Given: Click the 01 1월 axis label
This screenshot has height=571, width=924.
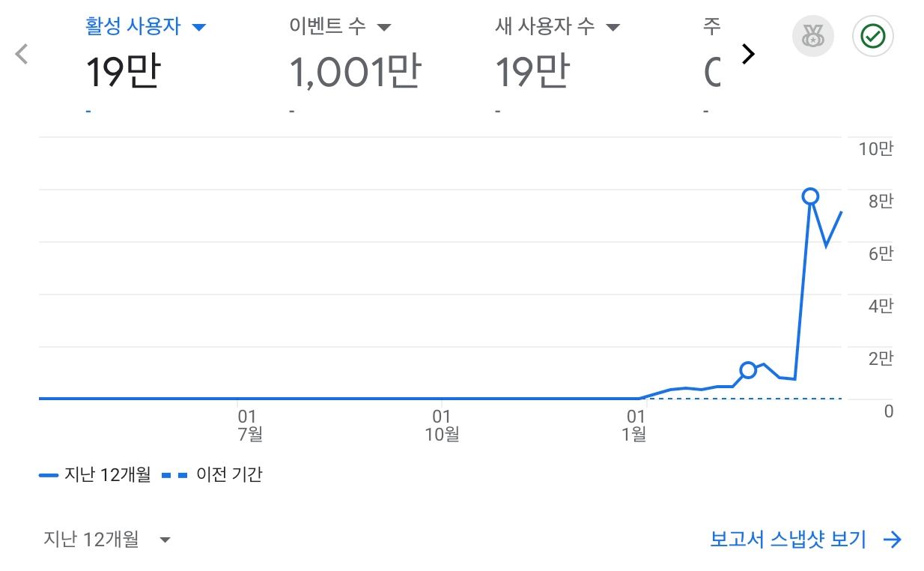Looking at the screenshot, I should 635,425.
